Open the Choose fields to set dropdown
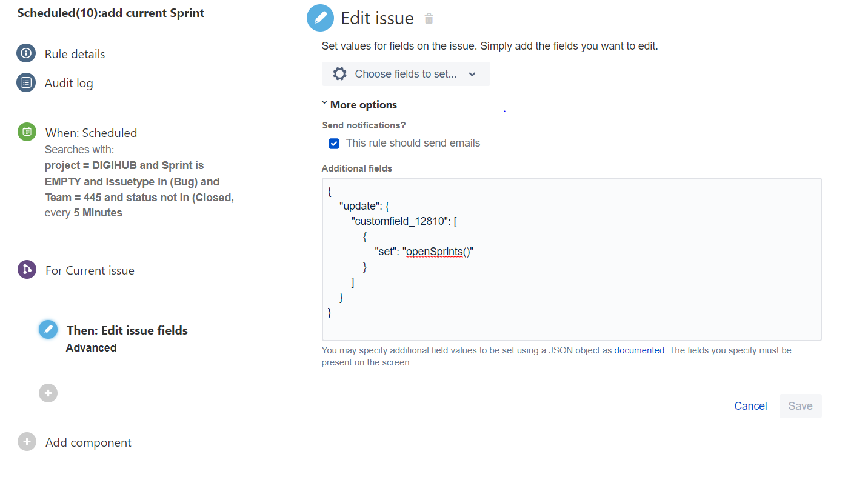Image resolution: width=868 pixels, height=477 pixels. click(406, 73)
